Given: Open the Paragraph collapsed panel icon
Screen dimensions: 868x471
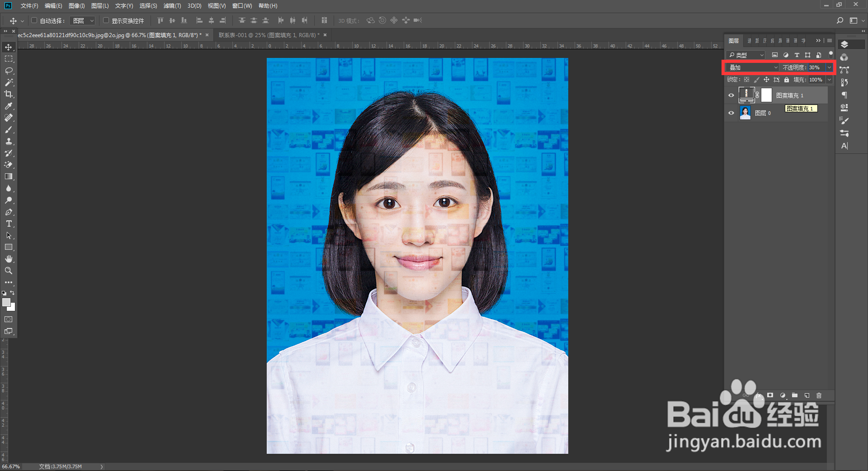Looking at the screenshot, I should click(x=844, y=95).
